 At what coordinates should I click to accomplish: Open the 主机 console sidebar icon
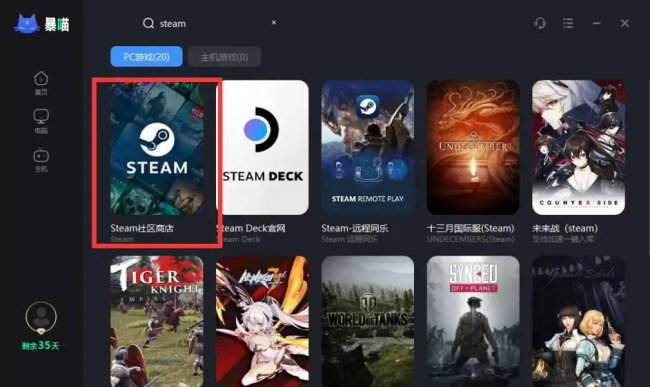tap(41, 155)
